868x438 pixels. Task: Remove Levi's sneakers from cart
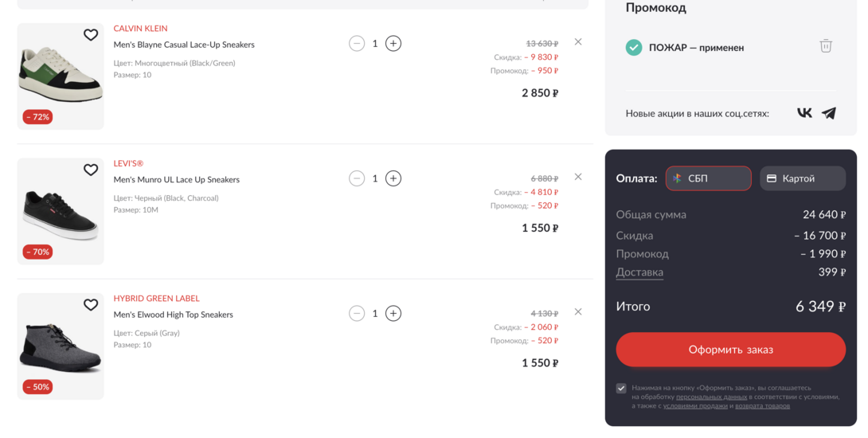[x=578, y=177]
